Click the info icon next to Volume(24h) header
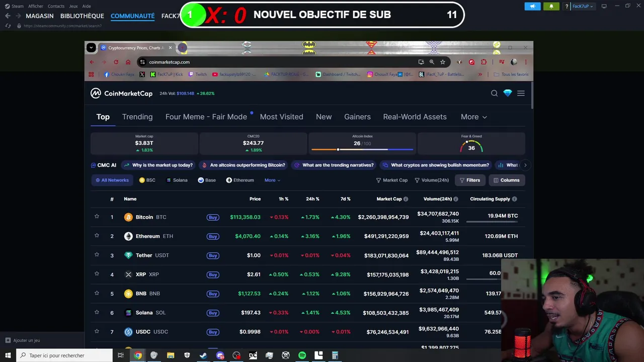Screen dimensions: 644x362 (x=455, y=199)
